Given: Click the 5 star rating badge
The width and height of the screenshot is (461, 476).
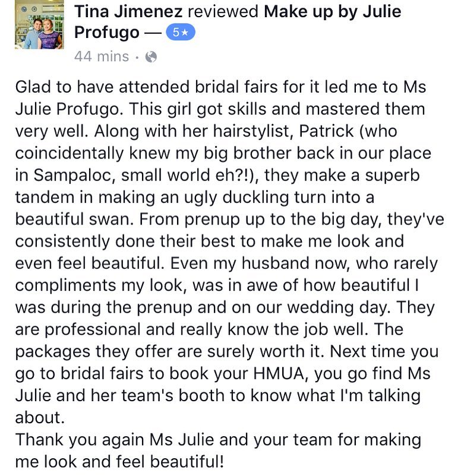Looking at the screenshot, I should (x=181, y=33).
